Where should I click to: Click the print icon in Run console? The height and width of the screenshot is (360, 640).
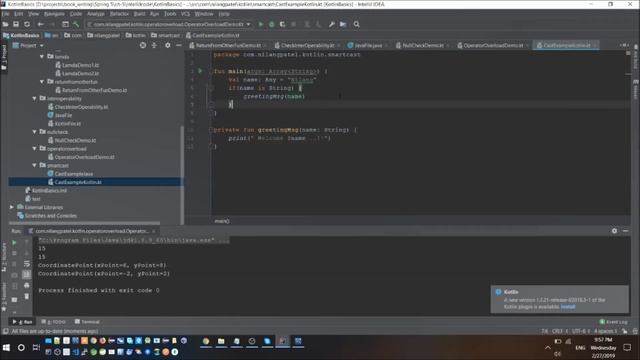(x=27, y=285)
